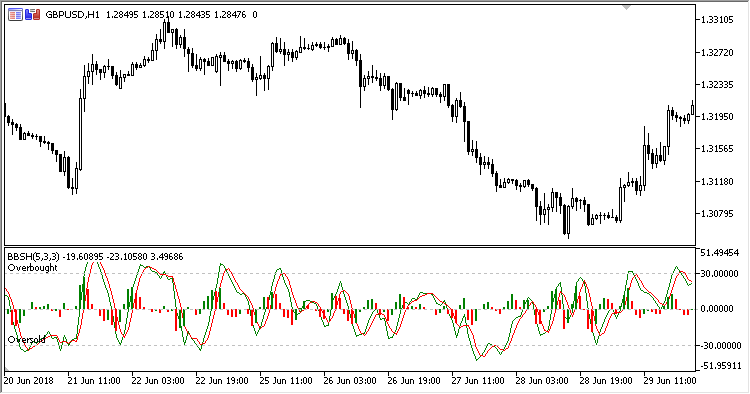Click the 20 Jun 2018 date label
This screenshot has width=750, height=394.
click(29, 381)
